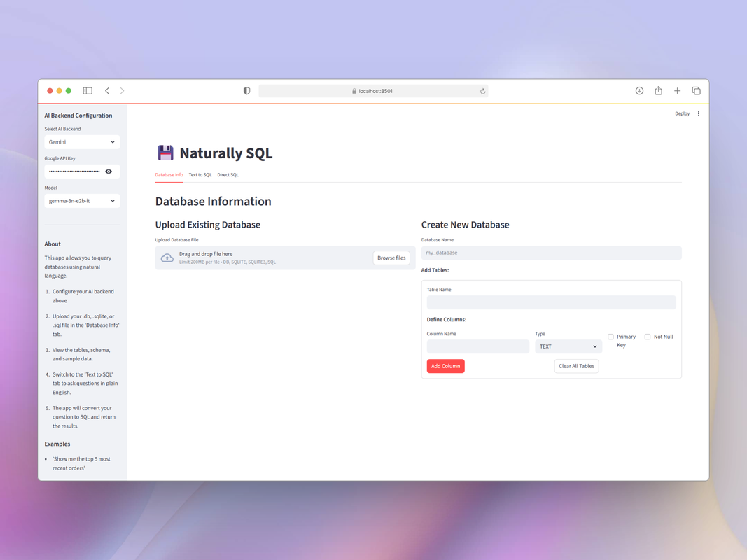Go back with the browser back arrow

pyautogui.click(x=107, y=90)
